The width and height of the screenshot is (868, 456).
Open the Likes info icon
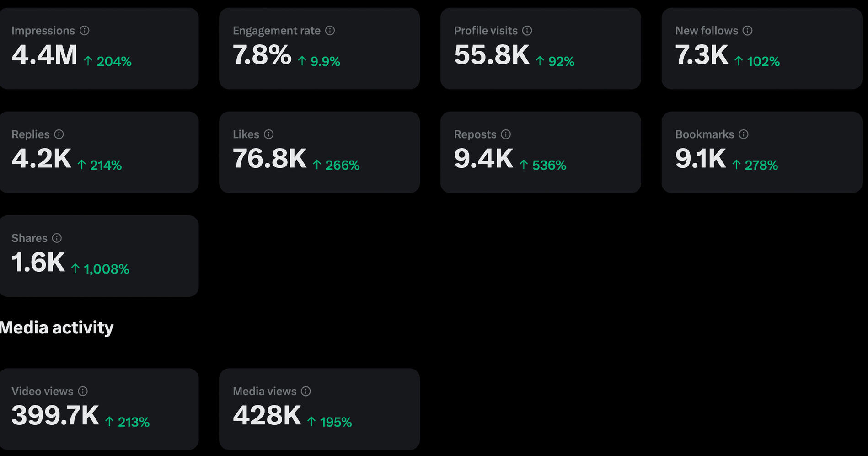(269, 134)
